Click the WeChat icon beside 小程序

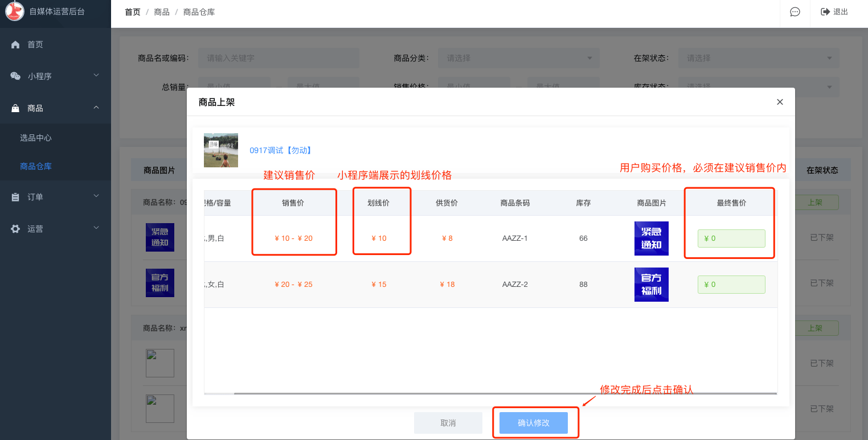click(x=15, y=76)
